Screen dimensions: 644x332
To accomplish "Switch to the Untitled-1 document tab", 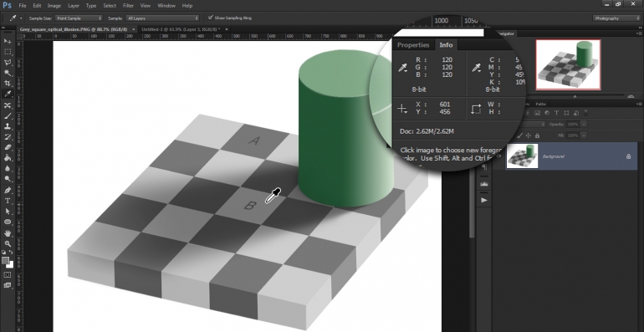I will (181, 29).
